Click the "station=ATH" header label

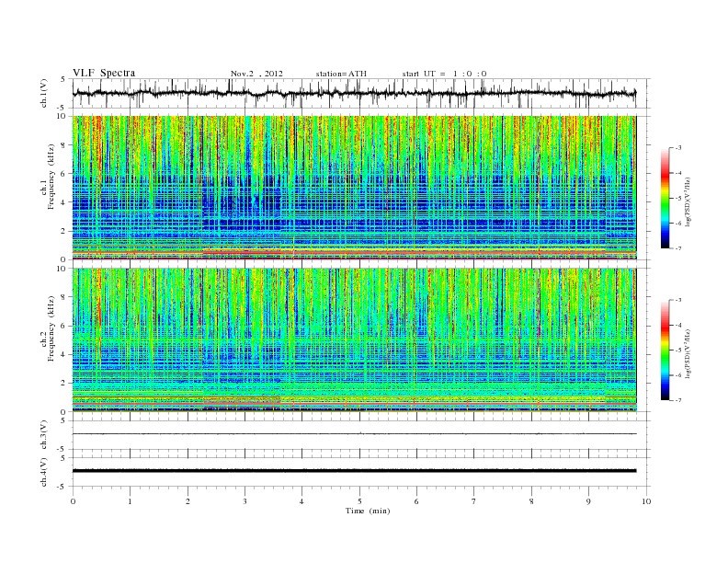point(341,74)
